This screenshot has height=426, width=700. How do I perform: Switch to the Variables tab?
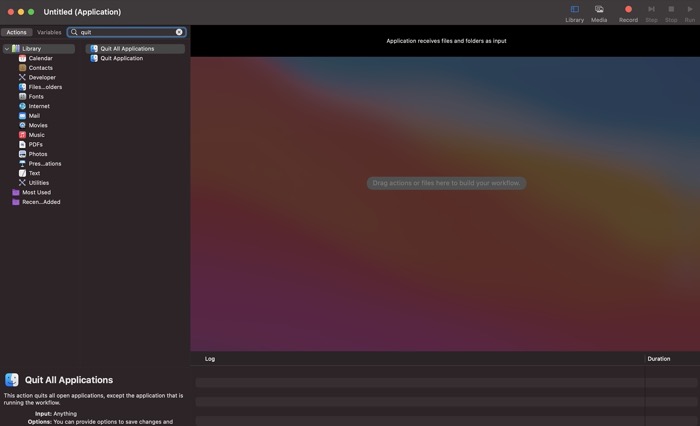49,32
